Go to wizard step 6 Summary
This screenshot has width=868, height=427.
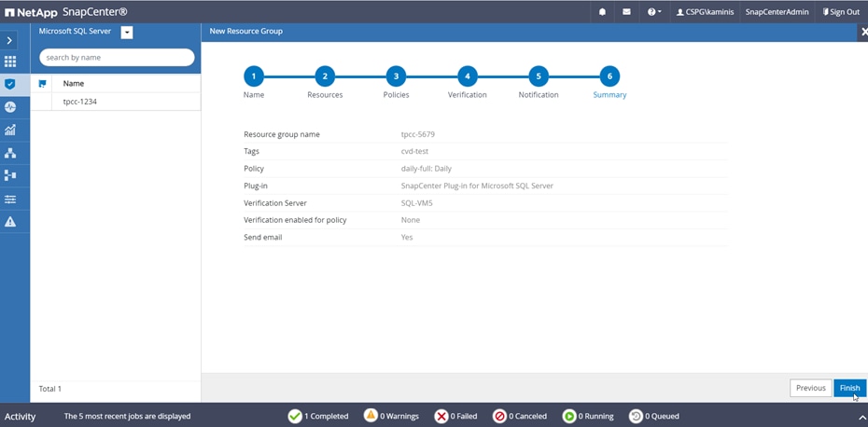coord(609,76)
